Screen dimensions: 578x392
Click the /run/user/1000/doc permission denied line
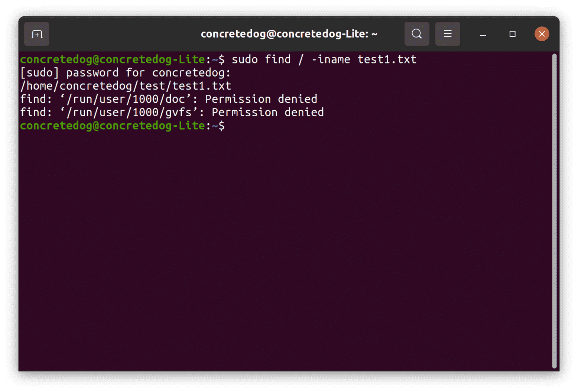click(169, 99)
